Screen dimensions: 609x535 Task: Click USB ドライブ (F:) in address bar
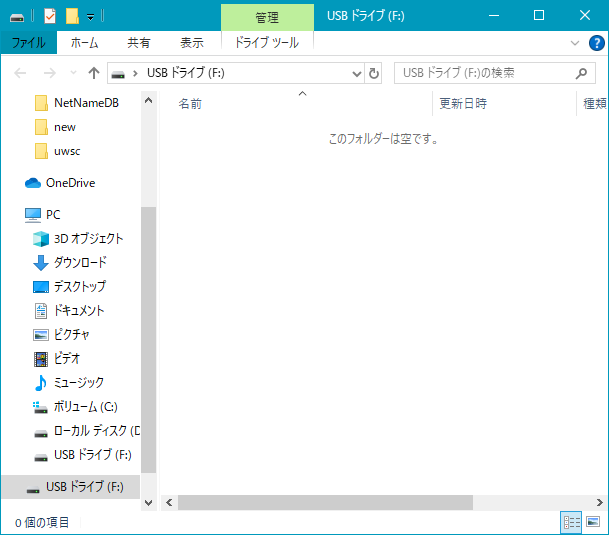click(x=186, y=73)
